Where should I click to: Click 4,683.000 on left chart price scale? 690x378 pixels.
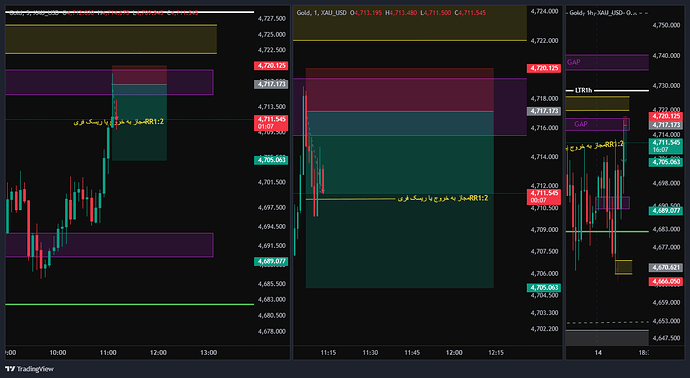pyautogui.click(x=272, y=299)
